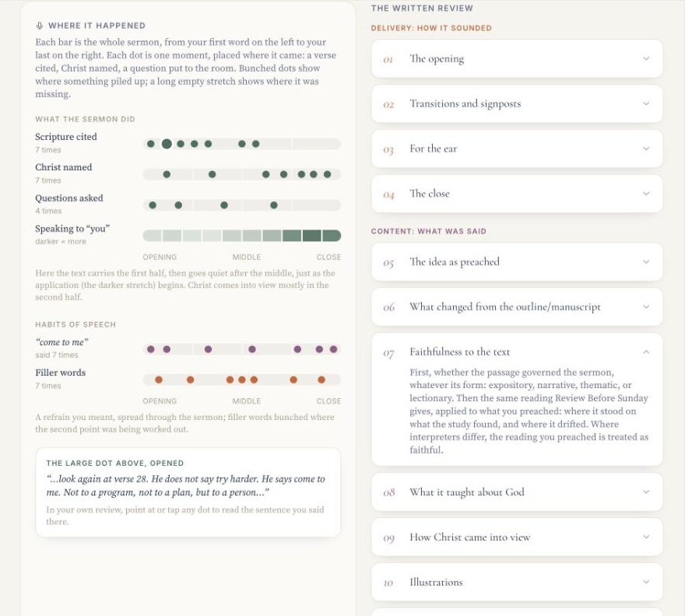Click the first dot in Christ named row

[x=167, y=175]
